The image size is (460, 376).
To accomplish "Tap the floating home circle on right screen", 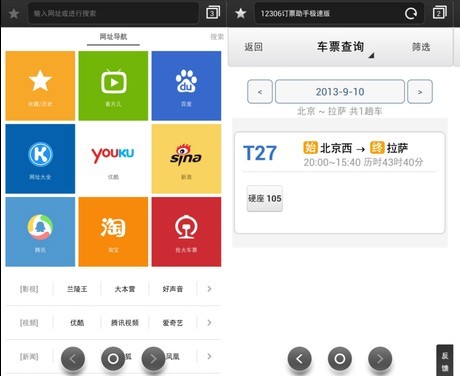I will (x=340, y=359).
